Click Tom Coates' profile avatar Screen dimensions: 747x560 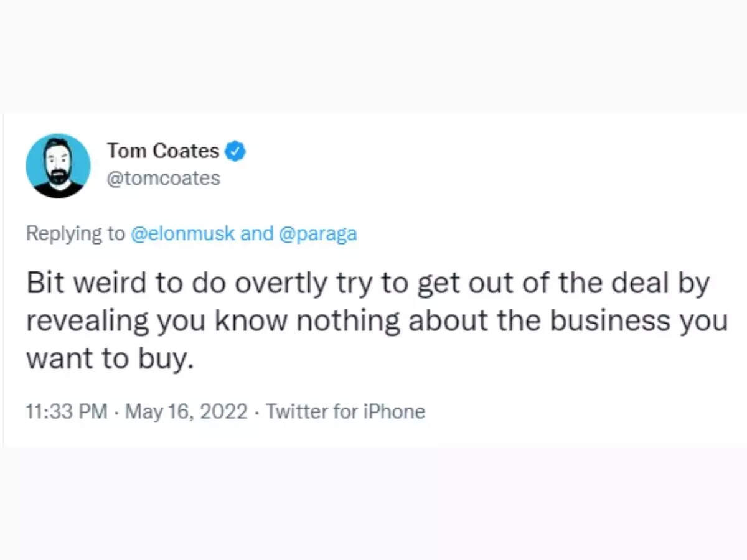(58, 166)
